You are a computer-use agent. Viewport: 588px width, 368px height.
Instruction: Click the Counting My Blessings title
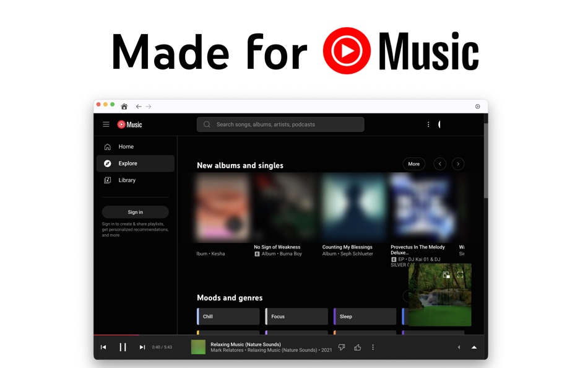(x=347, y=247)
